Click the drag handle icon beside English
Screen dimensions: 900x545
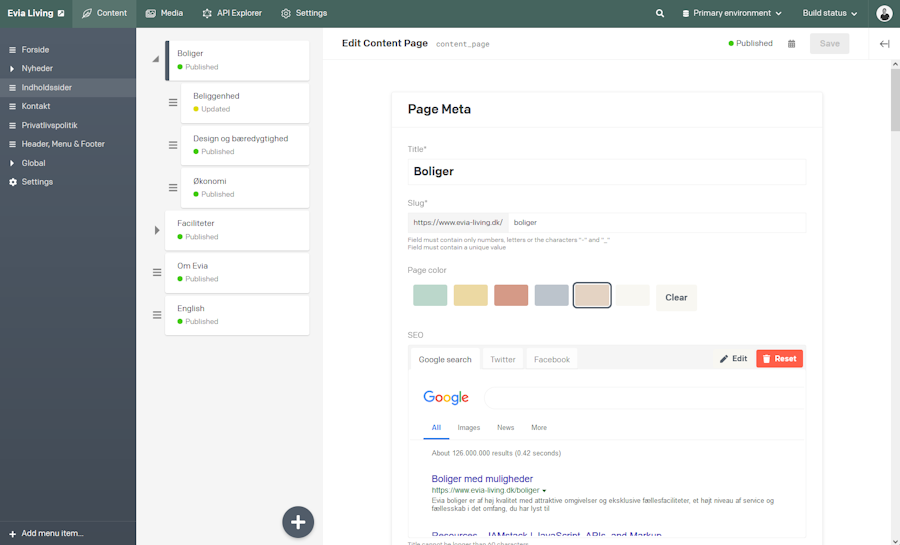tap(157, 315)
